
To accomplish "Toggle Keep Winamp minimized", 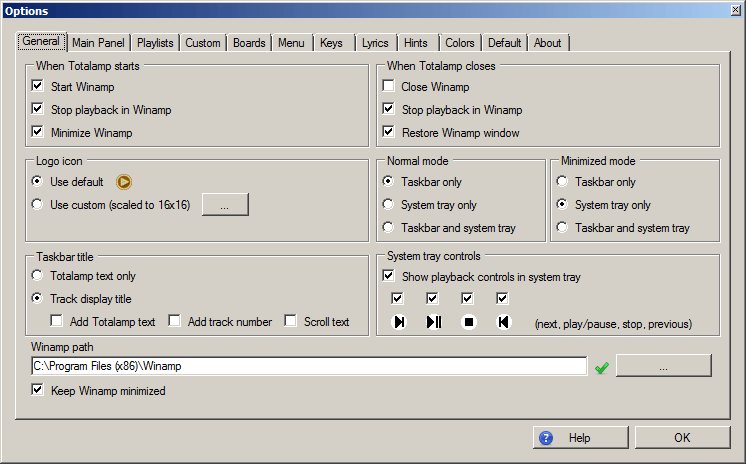I will pyautogui.click(x=38, y=389).
